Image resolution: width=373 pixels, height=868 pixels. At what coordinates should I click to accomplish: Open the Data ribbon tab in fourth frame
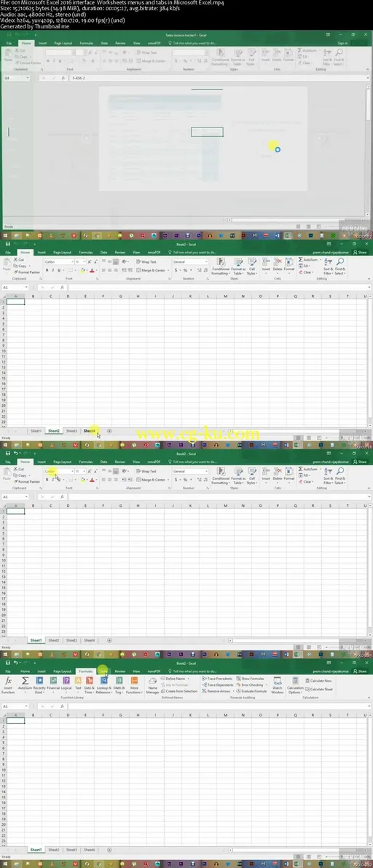tap(104, 671)
